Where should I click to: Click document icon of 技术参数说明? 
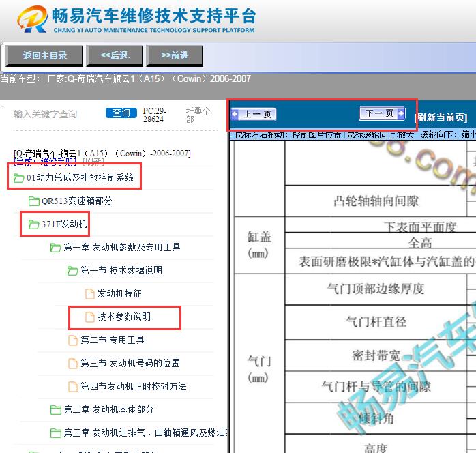89,317
